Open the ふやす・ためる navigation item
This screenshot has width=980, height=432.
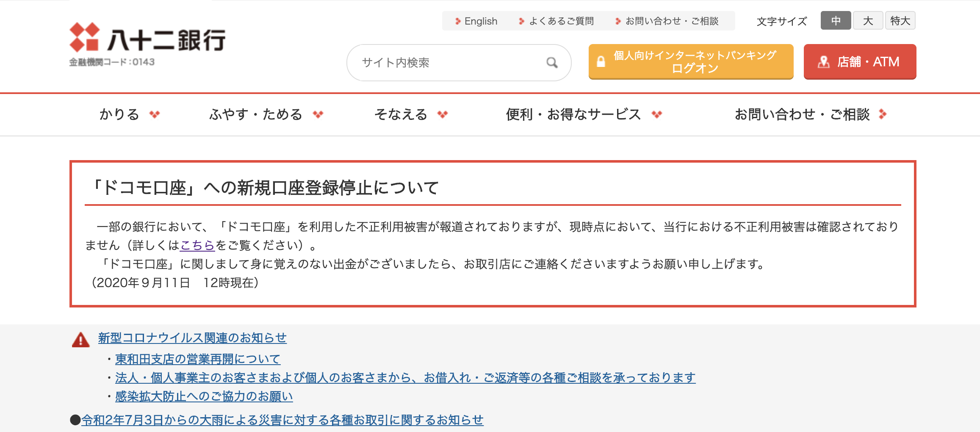click(x=256, y=114)
